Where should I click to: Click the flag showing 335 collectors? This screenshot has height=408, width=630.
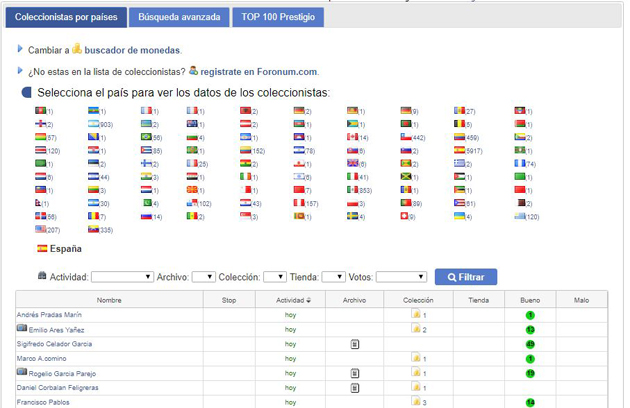click(93, 229)
